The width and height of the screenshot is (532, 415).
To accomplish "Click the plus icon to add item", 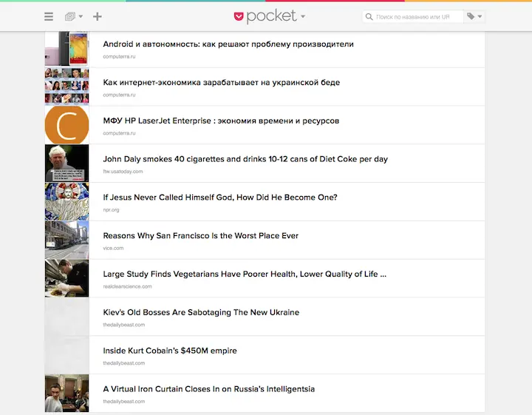I will 98,16.
